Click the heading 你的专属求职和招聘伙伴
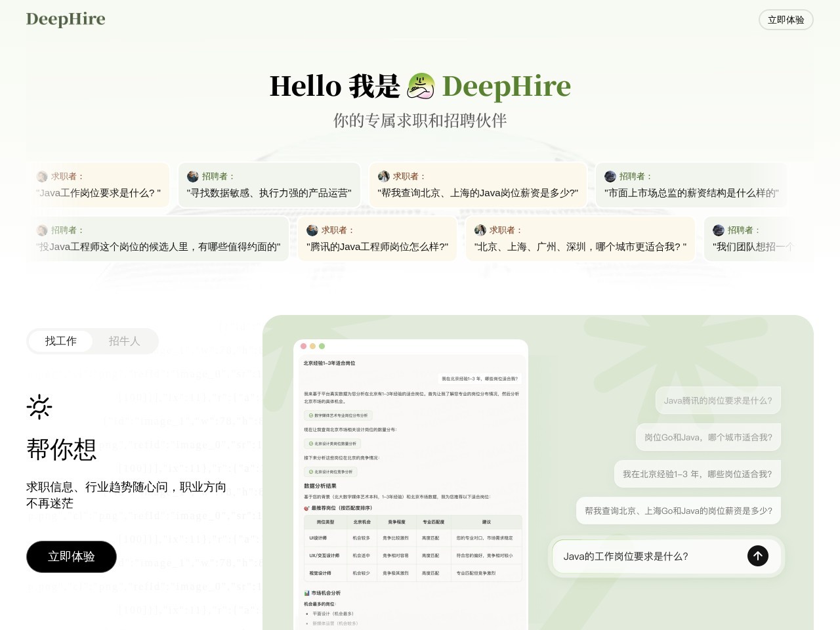 pos(420,121)
